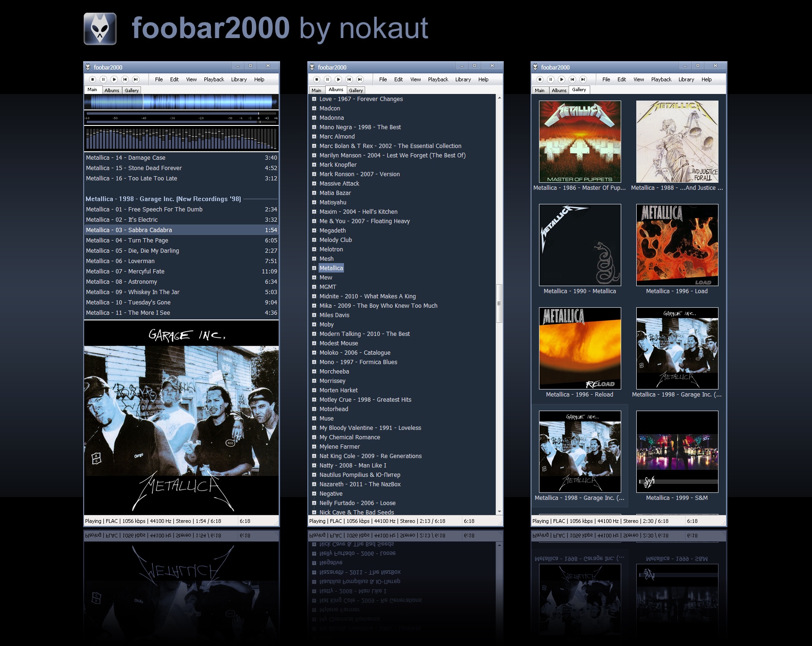
Task: Expand the Massive Attack entry
Action: click(x=314, y=184)
